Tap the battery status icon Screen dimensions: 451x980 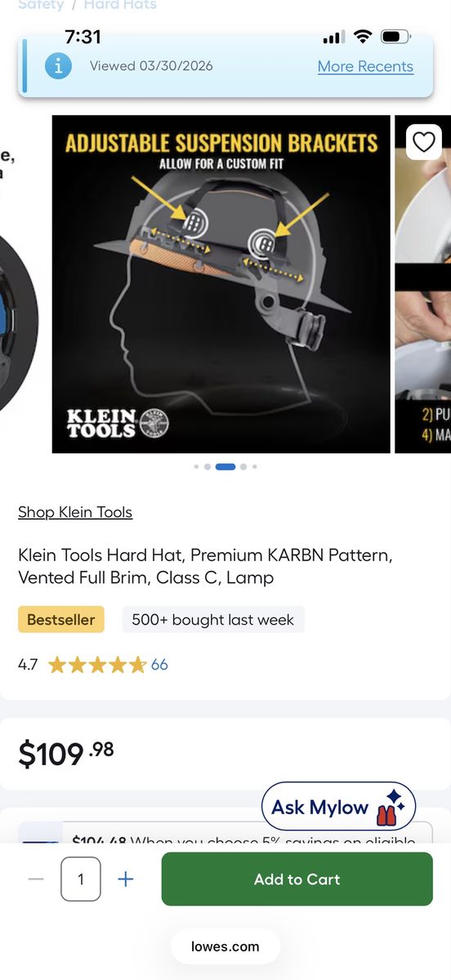click(x=396, y=37)
